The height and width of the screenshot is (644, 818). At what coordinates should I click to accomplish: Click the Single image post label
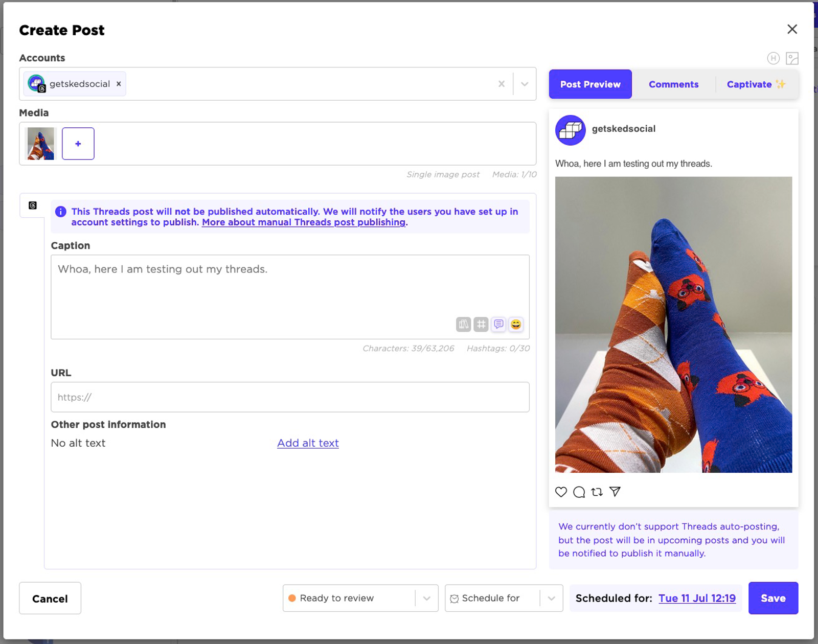click(x=443, y=175)
